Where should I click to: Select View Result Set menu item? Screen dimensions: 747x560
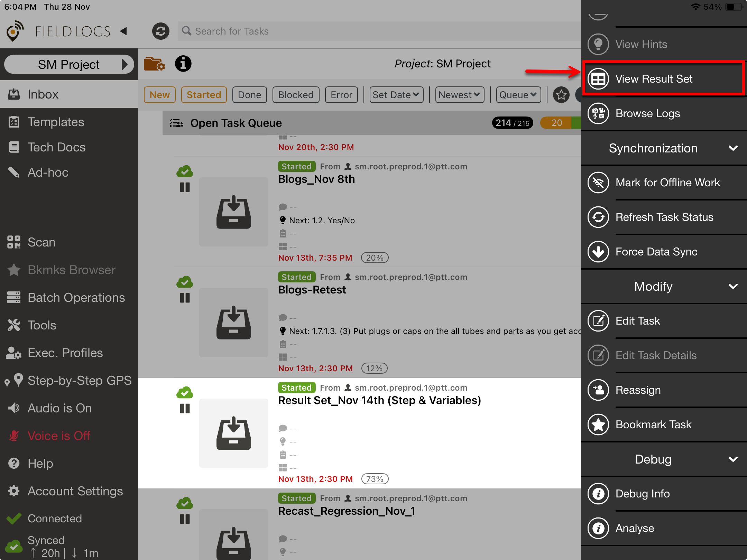(654, 79)
